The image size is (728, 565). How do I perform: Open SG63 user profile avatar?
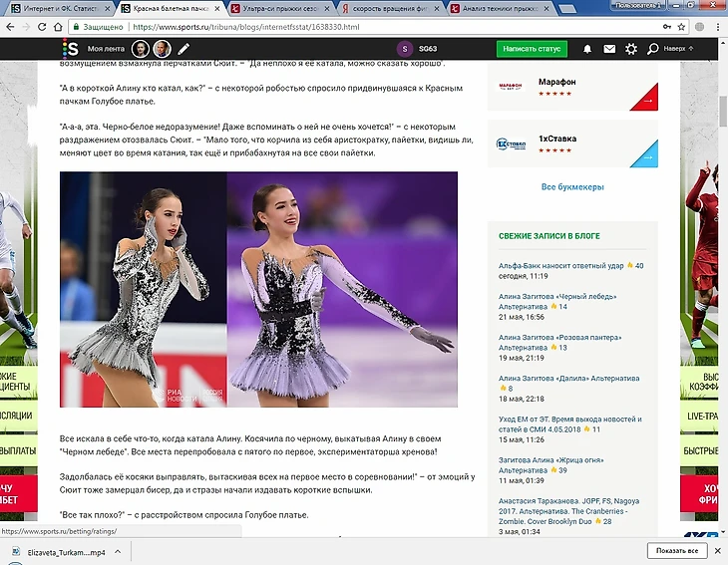point(405,48)
